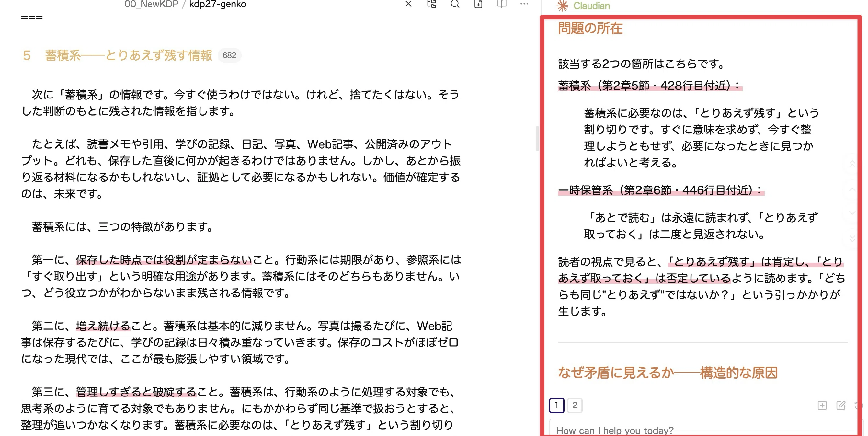Create a new note with the file-plus icon
Image resolution: width=868 pixels, height=436 pixels.
(478, 4)
